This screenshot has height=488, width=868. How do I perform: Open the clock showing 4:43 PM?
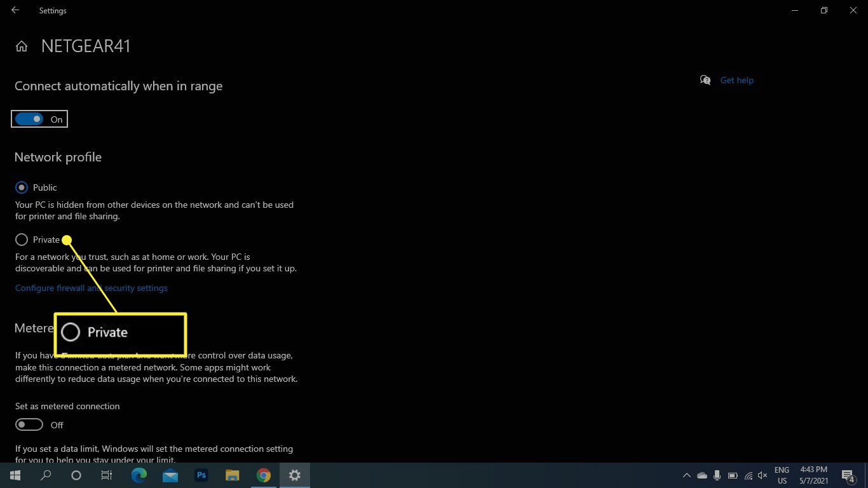click(813, 475)
